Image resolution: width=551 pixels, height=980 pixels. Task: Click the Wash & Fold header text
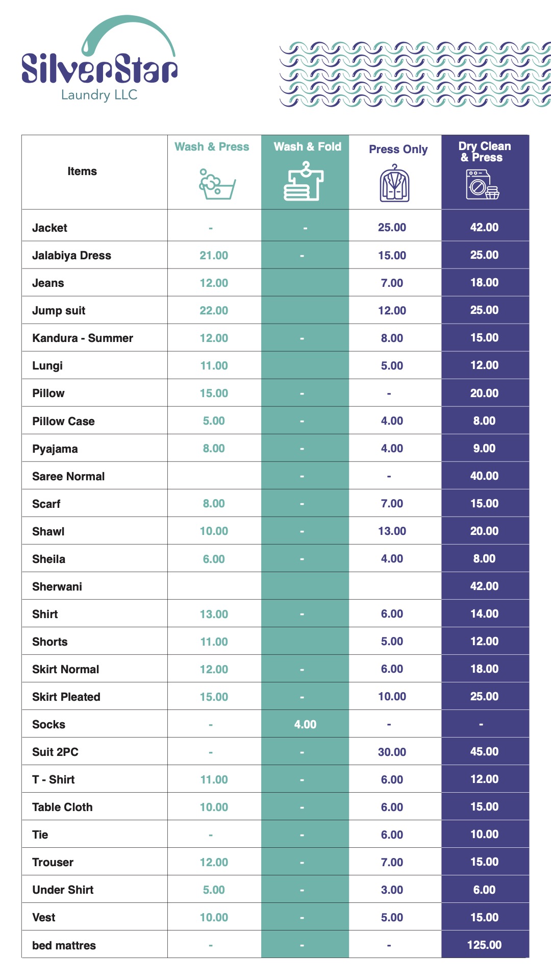coord(308,147)
